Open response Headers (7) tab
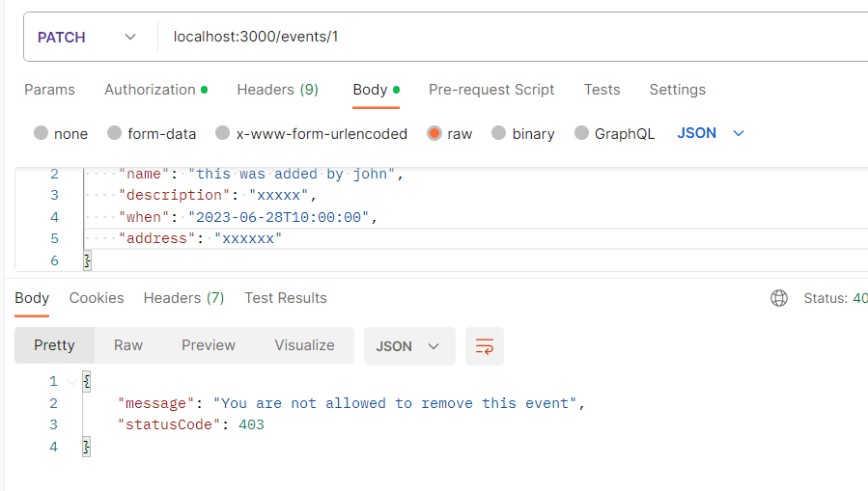Image resolution: width=868 pixels, height=491 pixels. point(183,298)
